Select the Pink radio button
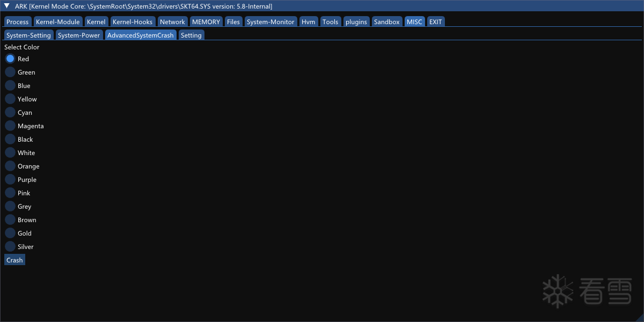This screenshot has height=322, width=644. 10,193
